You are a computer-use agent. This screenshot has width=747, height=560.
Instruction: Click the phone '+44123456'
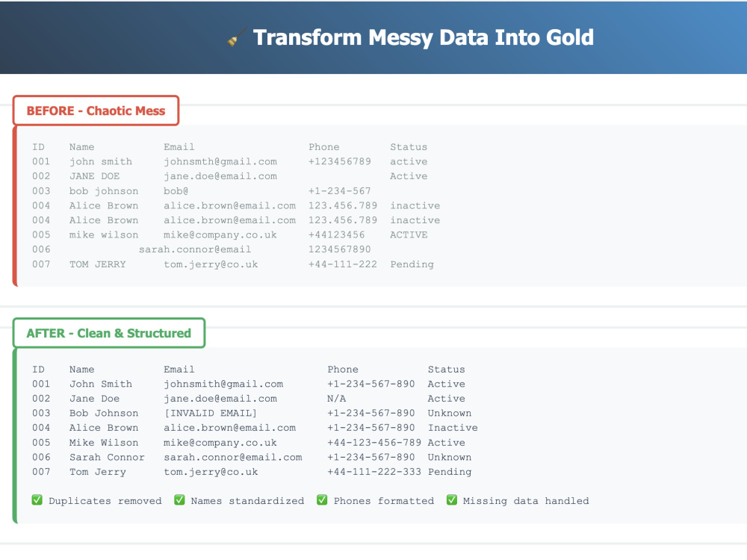(336, 234)
